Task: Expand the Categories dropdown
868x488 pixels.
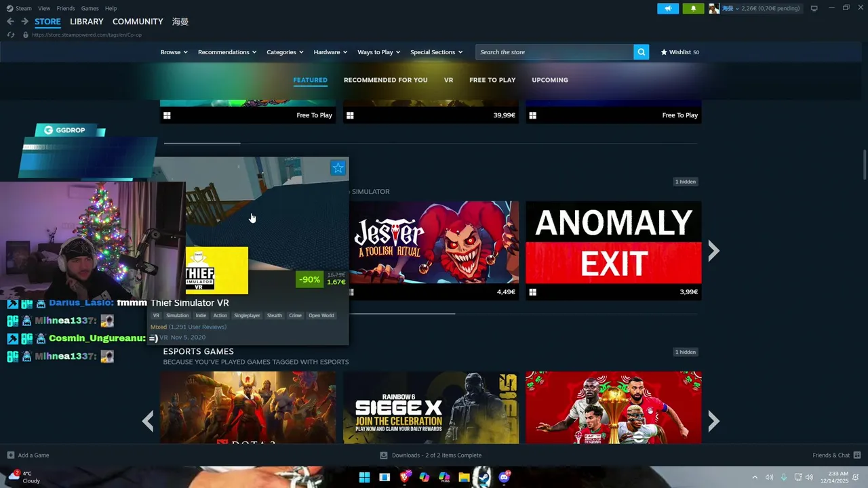Action: [x=285, y=52]
